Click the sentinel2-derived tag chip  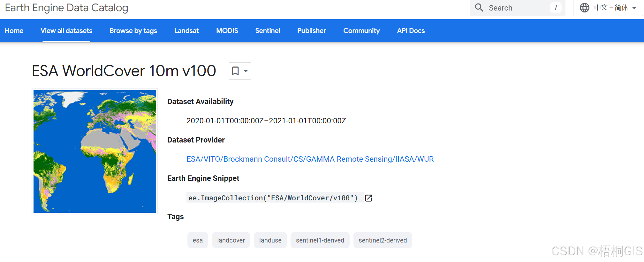point(383,240)
